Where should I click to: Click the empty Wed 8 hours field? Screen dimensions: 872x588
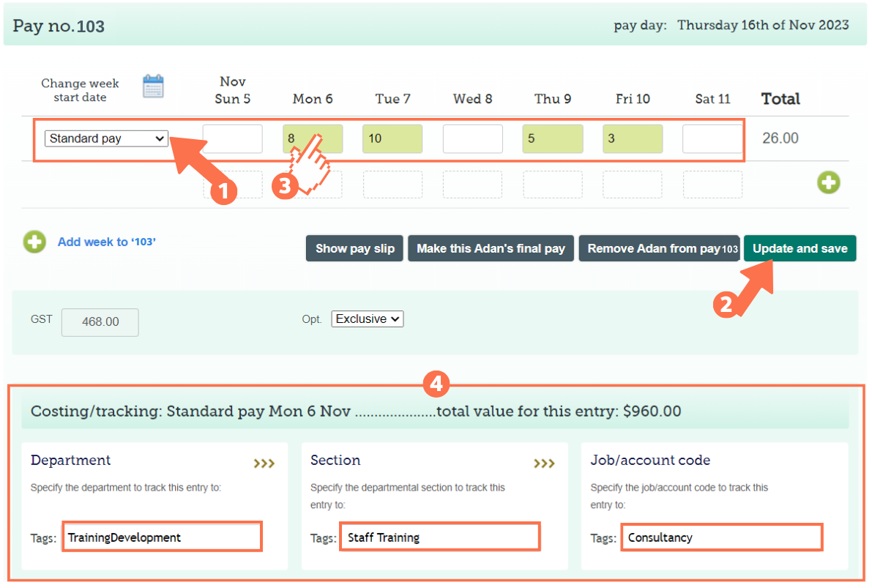pyautogui.click(x=472, y=138)
